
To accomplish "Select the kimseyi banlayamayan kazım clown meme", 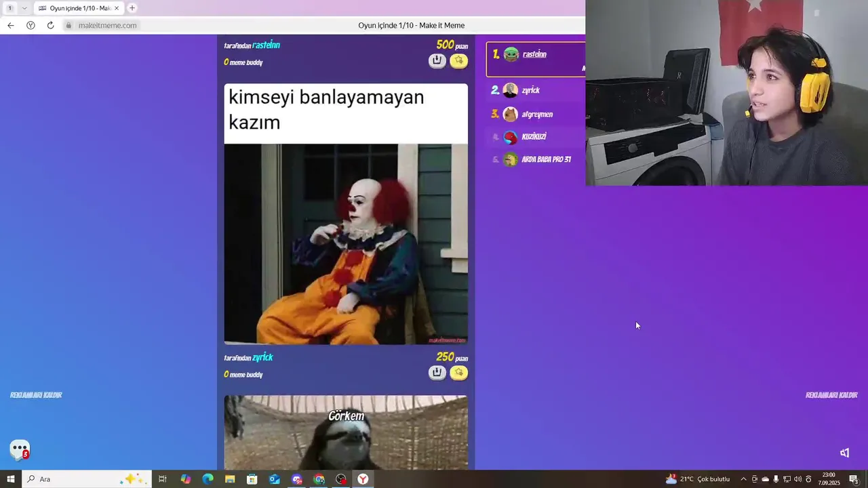I will coord(346,214).
